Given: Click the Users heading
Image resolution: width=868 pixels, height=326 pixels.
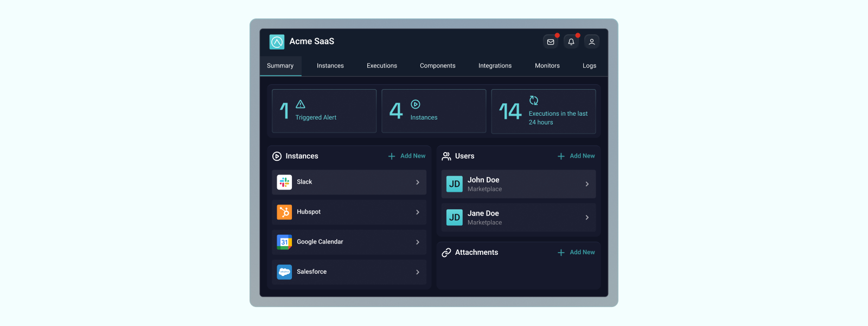Looking at the screenshot, I should [x=465, y=156].
